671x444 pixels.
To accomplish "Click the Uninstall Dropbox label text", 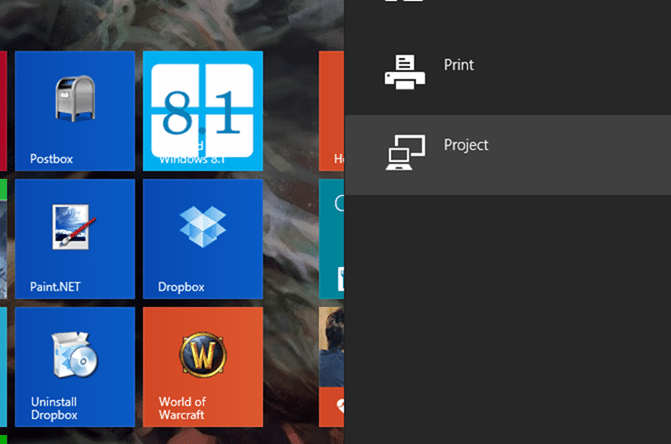I will click(x=54, y=408).
